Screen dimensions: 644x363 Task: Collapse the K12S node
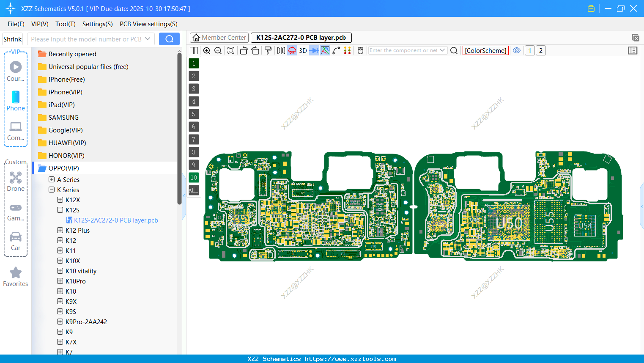60,210
